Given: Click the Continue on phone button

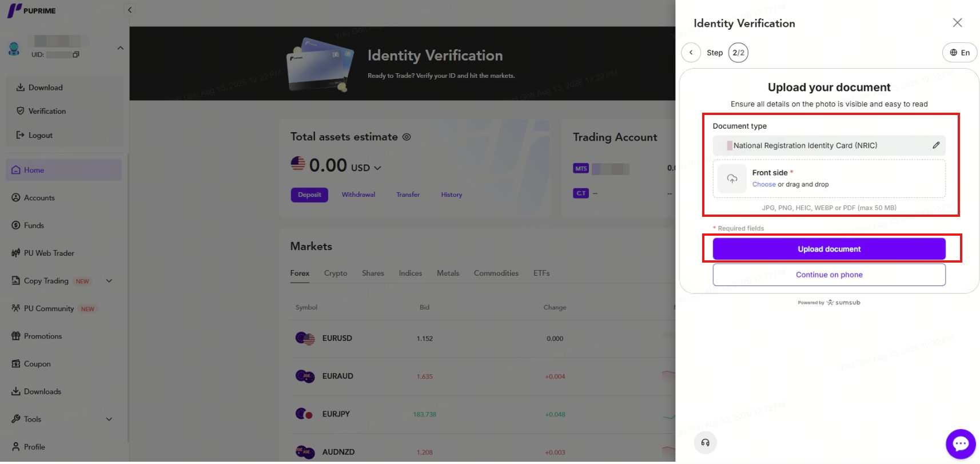Looking at the screenshot, I should pos(829,275).
